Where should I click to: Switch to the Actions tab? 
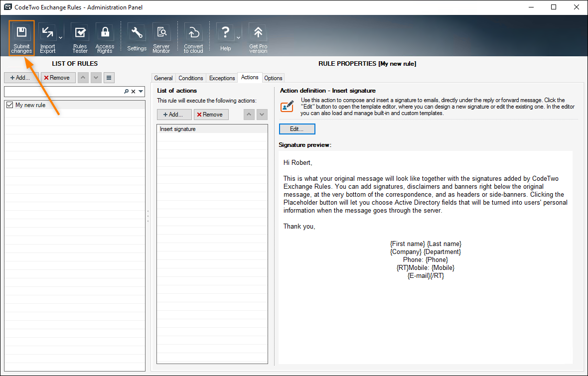[x=250, y=77]
